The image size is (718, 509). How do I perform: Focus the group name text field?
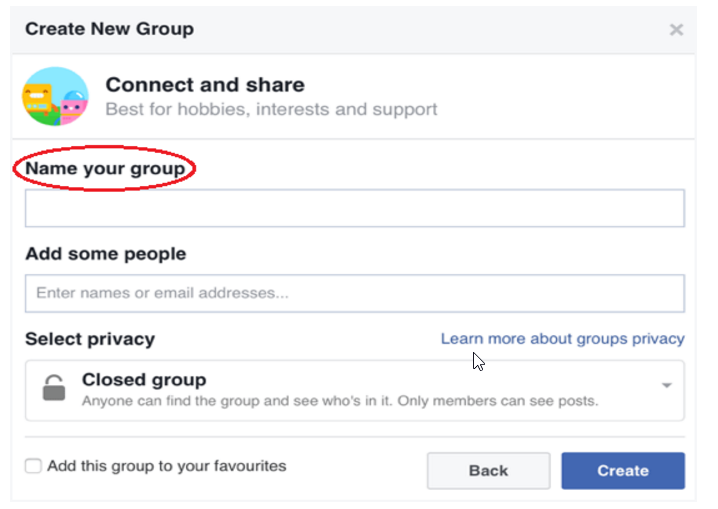[x=355, y=208]
